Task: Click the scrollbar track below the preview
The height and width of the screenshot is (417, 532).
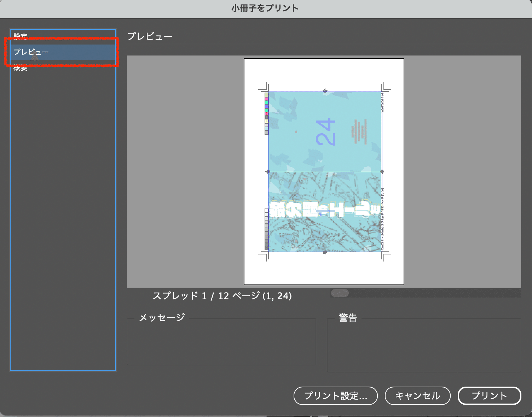Action: tap(424, 293)
